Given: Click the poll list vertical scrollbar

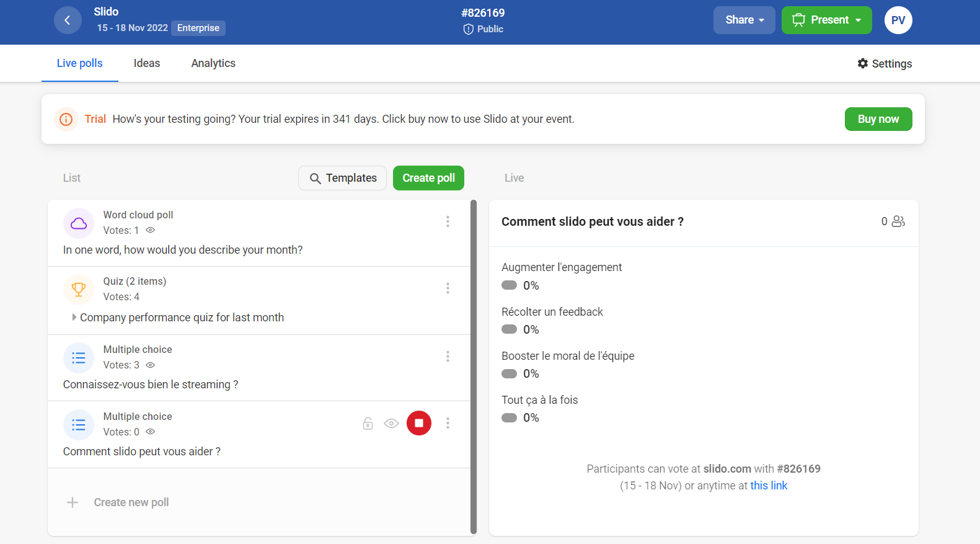Looking at the screenshot, I should 474,366.
